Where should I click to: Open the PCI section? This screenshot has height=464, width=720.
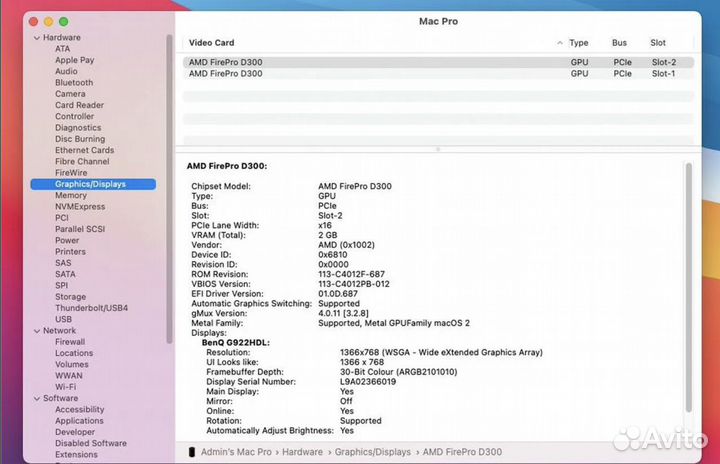tap(62, 218)
